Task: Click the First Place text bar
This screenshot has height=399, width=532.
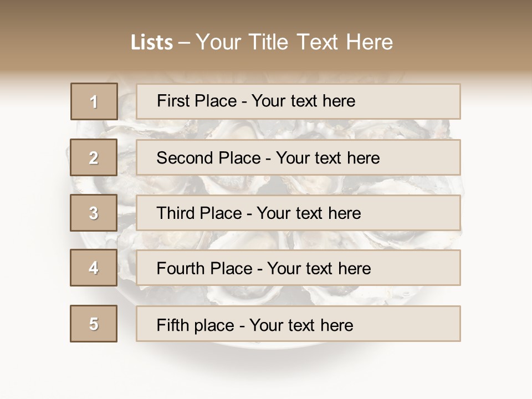Action: (298, 101)
